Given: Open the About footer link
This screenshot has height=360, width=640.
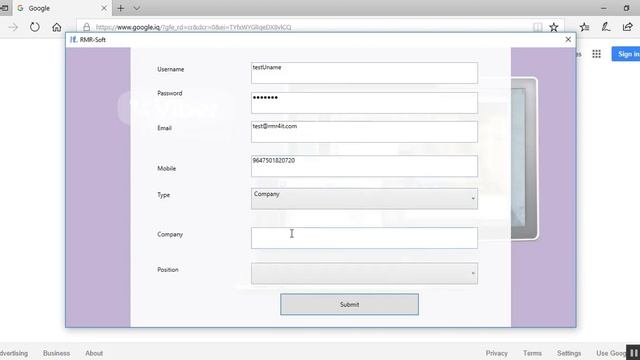Looking at the screenshot, I should tap(94, 353).
